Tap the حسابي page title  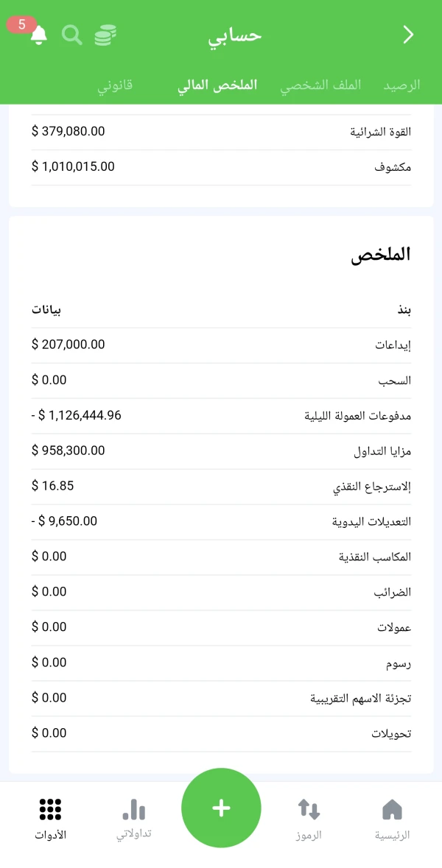(x=235, y=35)
